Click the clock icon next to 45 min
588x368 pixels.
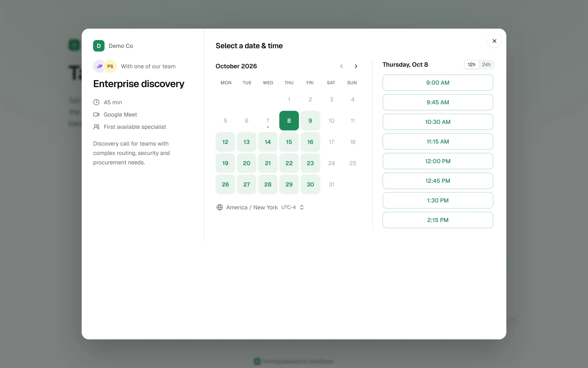click(96, 102)
